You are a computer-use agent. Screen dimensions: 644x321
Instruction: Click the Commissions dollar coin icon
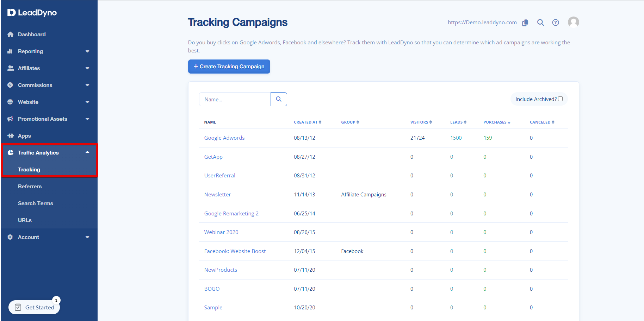coord(10,85)
